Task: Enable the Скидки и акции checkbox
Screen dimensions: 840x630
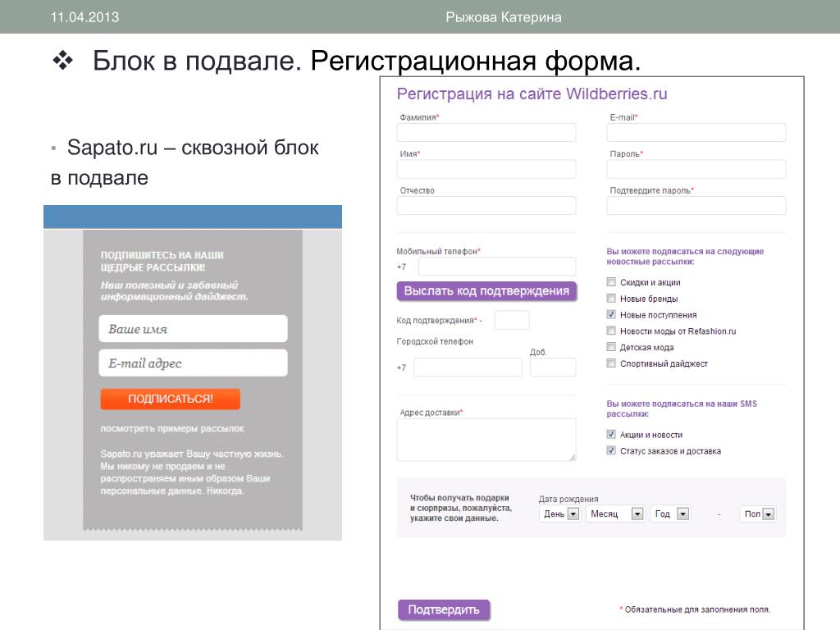Action: coord(611,282)
